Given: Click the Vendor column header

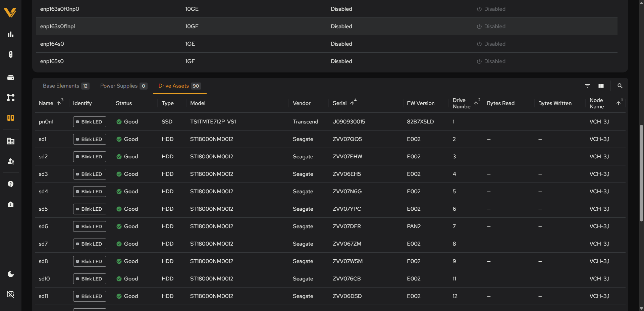Looking at the screenshot, I should [x=302, y=103].
